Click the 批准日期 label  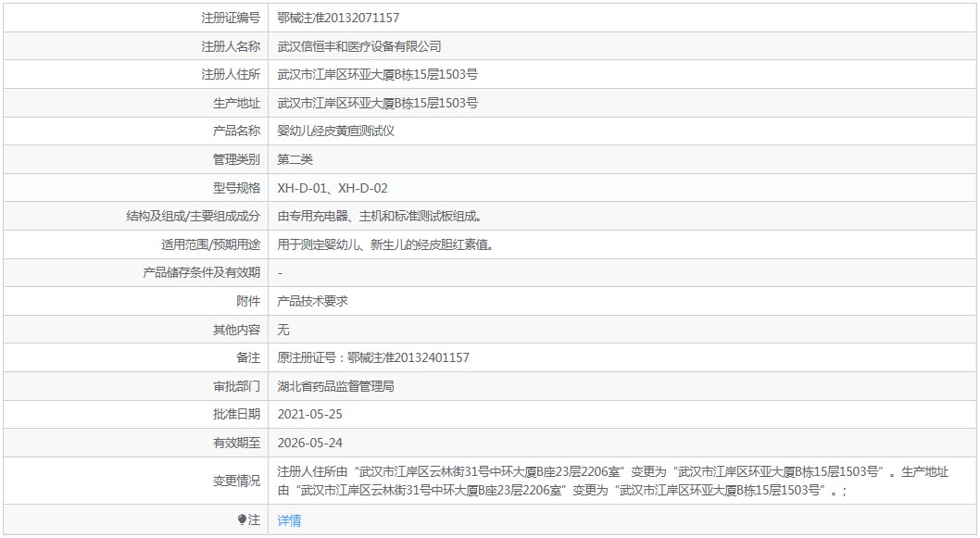point(237,414)
